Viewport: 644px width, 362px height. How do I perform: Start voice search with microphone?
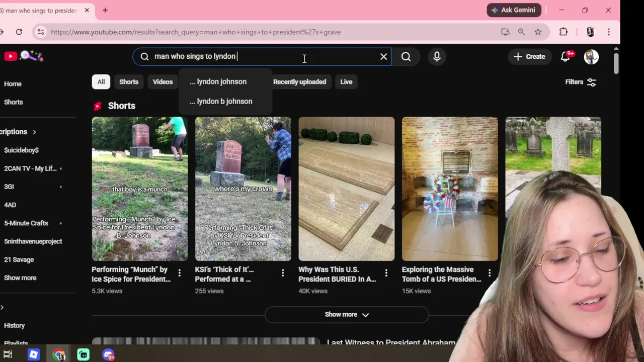437,57
